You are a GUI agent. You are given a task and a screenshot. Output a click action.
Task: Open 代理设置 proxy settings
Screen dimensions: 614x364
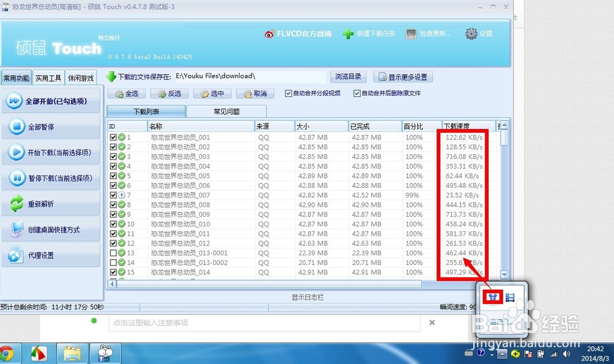51,255
